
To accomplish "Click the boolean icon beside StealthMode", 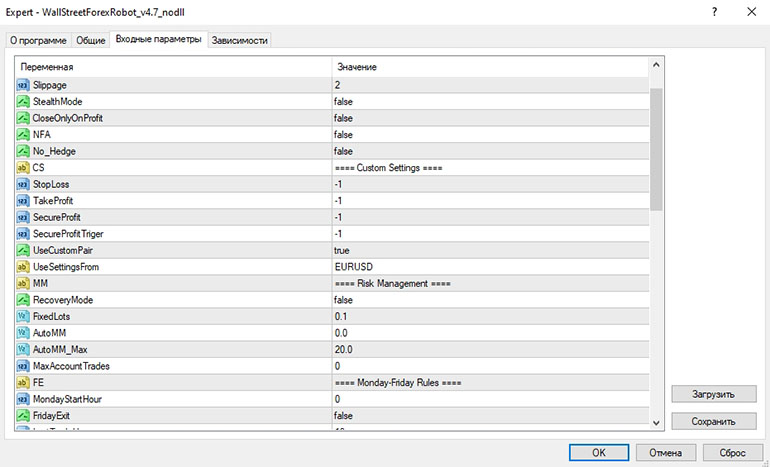I will click(23, 102).
